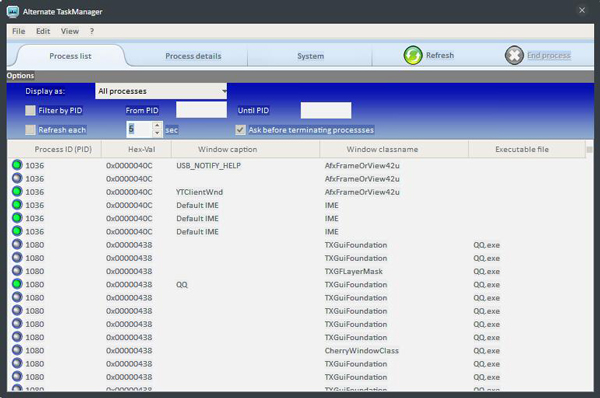Open the Edit menu

[43, 31]
